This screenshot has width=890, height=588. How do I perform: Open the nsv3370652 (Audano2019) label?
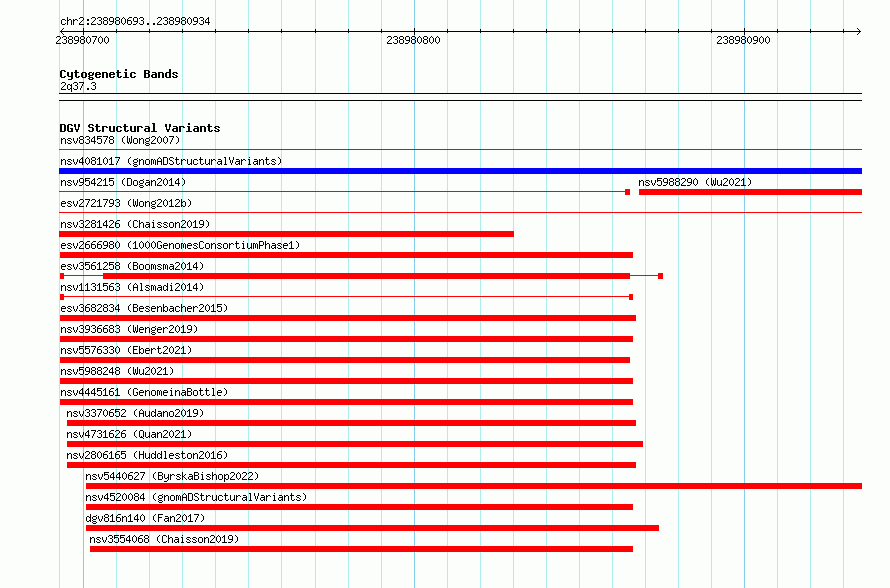click(135, 413)
